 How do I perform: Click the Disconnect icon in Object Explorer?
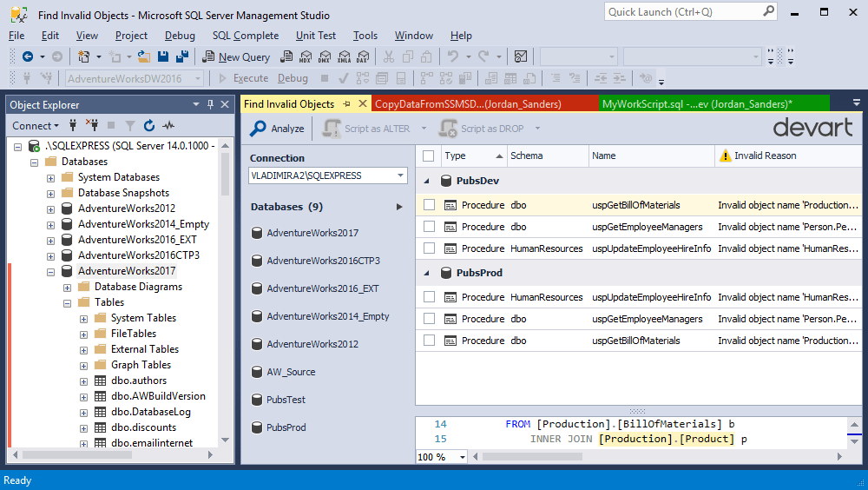click(x=92, y=126)
